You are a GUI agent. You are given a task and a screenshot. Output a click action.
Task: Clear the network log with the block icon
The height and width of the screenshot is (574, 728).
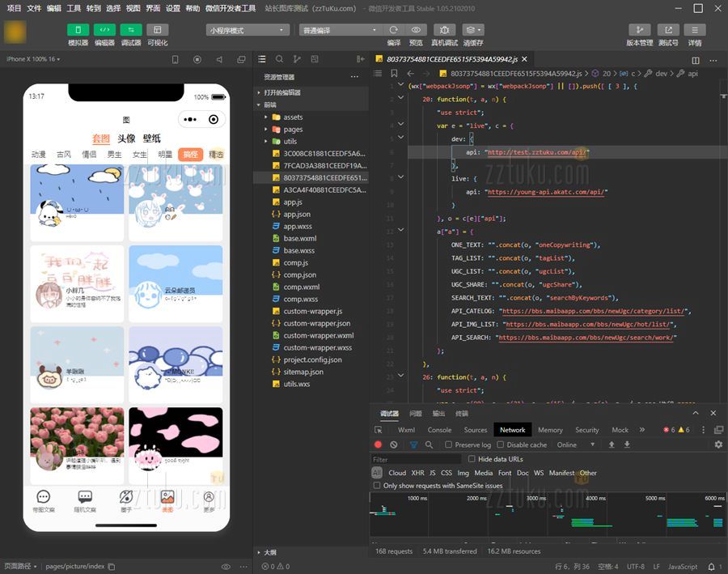click(394, 444)
